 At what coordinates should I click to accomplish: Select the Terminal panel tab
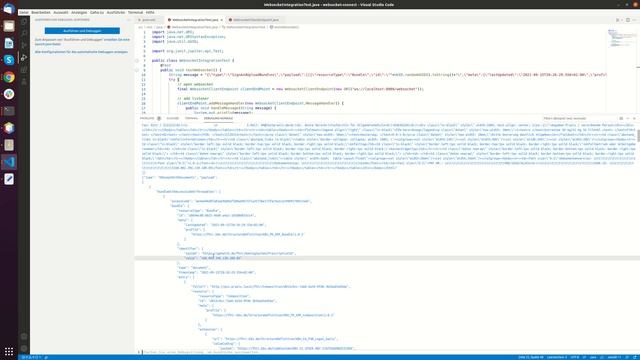(x=191, y=118)
